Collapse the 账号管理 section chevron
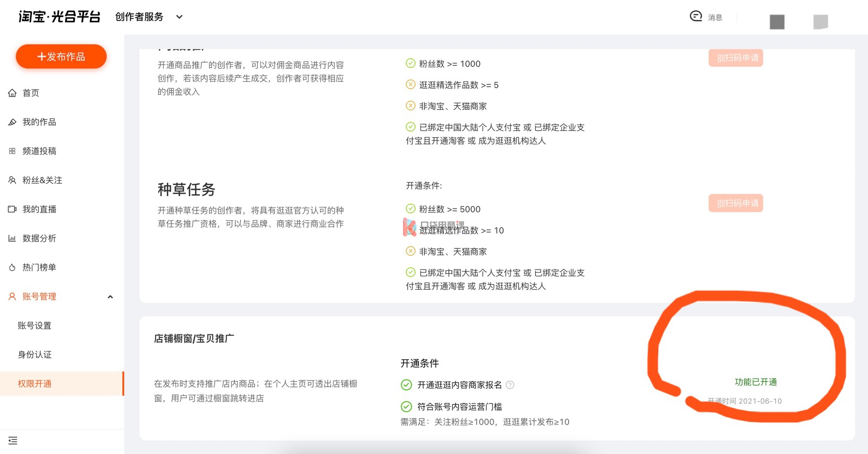Image resolution: width=868 pixels, height=454 pixels. [x=110, y=297]
